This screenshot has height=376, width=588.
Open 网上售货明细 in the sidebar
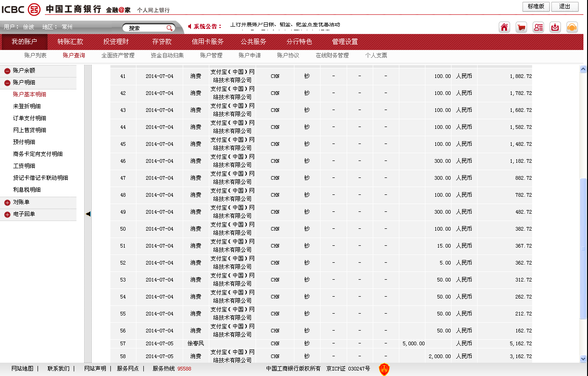[x=29, y=130]
